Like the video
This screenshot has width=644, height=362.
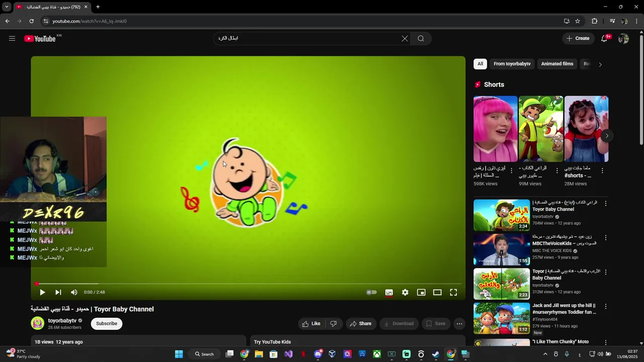click(x=311, y=324)
